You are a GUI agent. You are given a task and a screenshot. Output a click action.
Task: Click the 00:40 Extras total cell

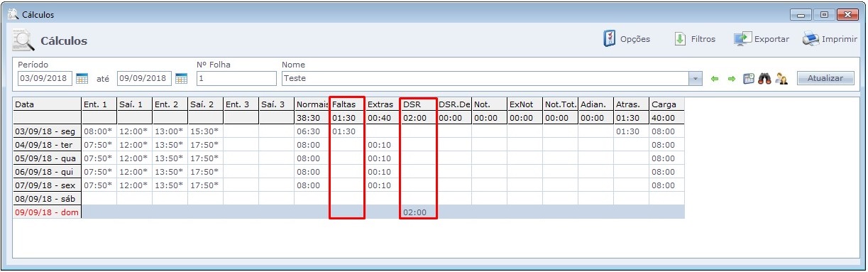pyautogui.click(x=383, y=118)
